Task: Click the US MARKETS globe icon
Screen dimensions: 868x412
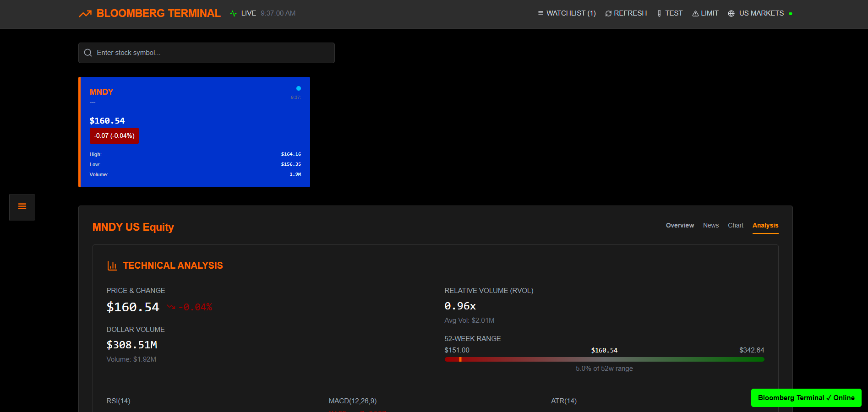Action: tap(731, 14)
